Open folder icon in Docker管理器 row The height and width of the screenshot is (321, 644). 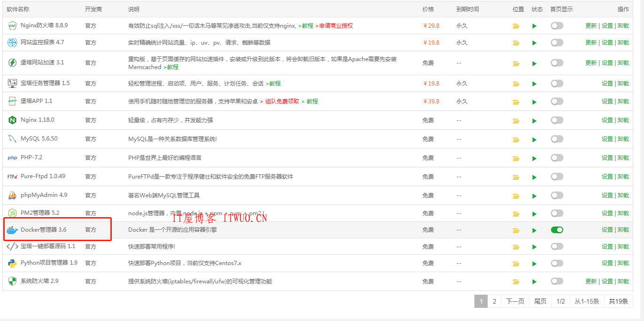516,230
